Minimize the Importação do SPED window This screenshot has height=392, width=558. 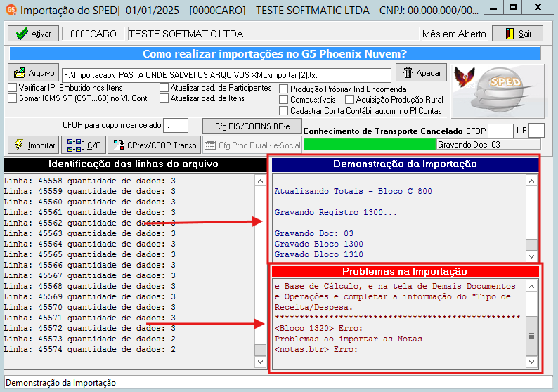[x=493, y=8]
